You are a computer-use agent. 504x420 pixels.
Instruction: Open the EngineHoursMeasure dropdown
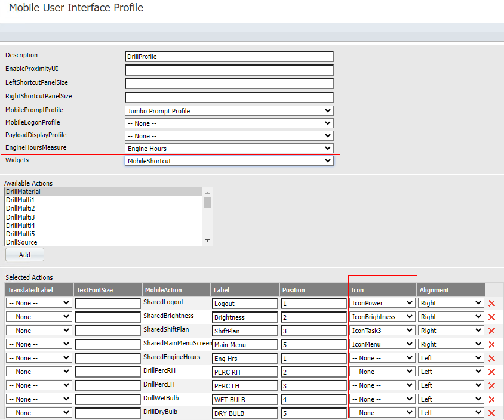[229, 149]
